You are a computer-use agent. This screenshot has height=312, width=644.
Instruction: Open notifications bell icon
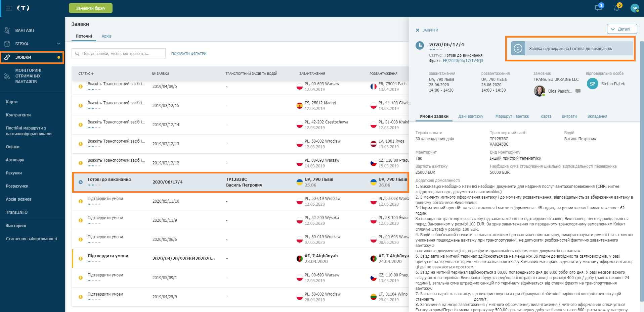(617, 8)
